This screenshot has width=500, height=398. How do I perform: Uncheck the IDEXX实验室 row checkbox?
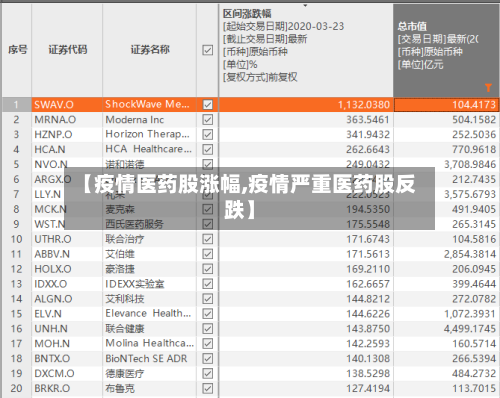pos(208,284)
